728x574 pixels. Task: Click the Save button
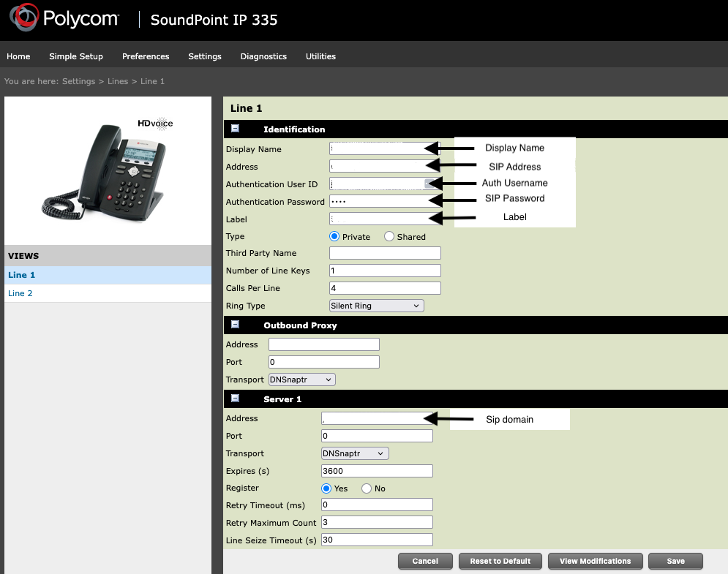[675, 561]
